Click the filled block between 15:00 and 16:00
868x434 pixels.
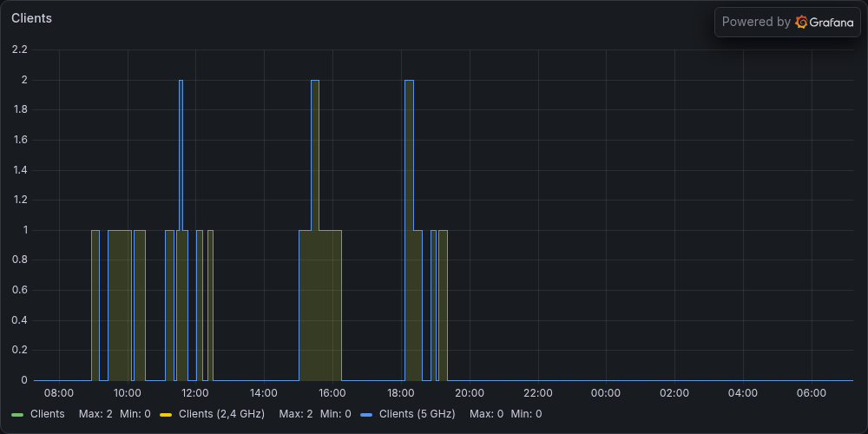point(320,305)
